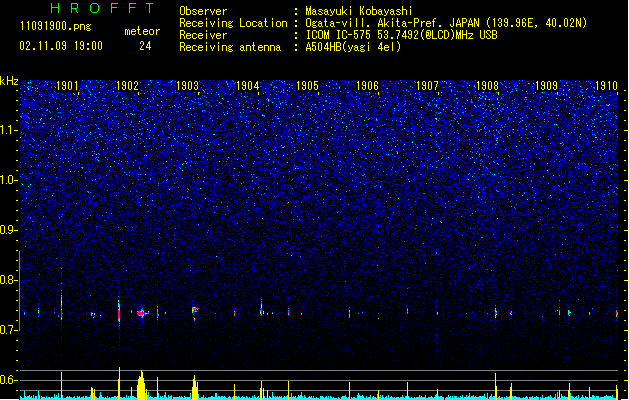Click the large round meteor echo after 1902
The image size is (629, 400).
(141, 313)
